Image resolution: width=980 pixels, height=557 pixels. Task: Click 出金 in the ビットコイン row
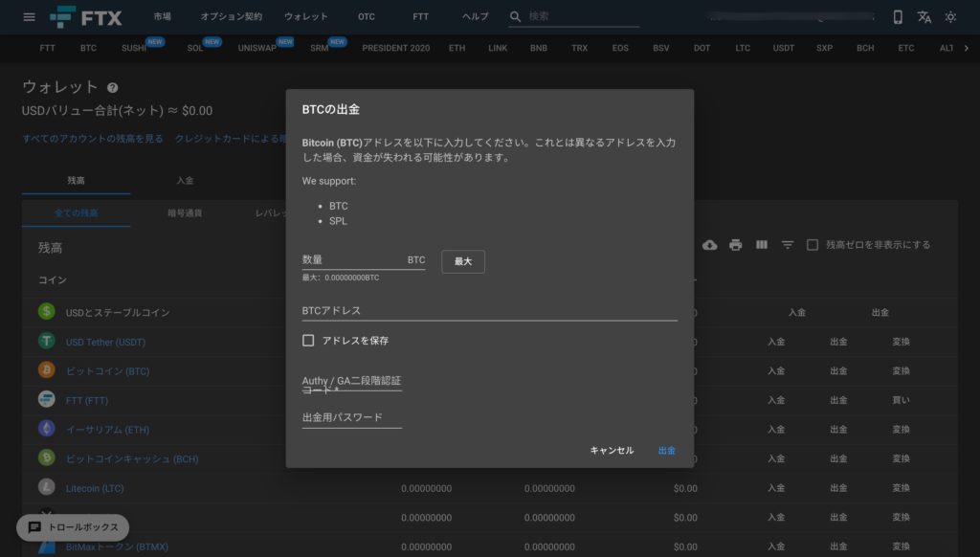(838, 371)
